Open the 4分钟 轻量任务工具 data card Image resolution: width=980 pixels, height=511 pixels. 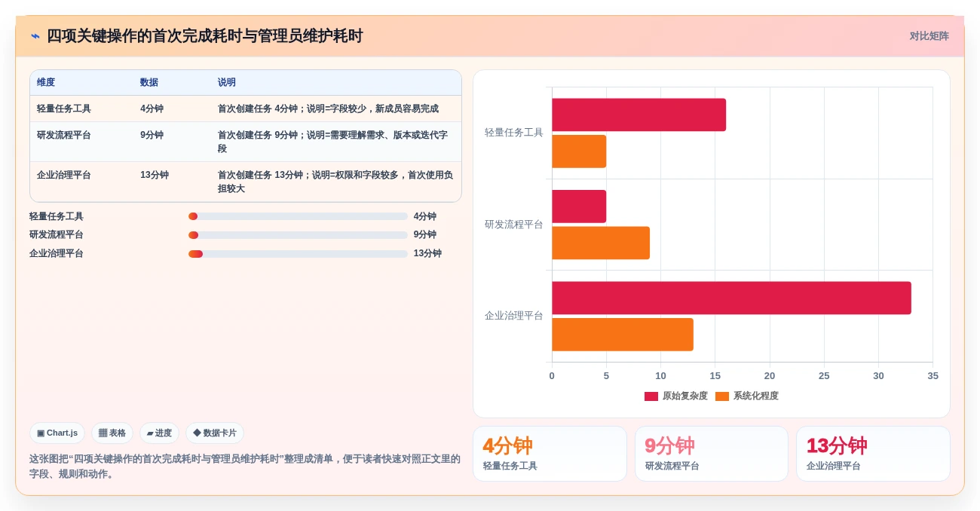tap(550, 454)
